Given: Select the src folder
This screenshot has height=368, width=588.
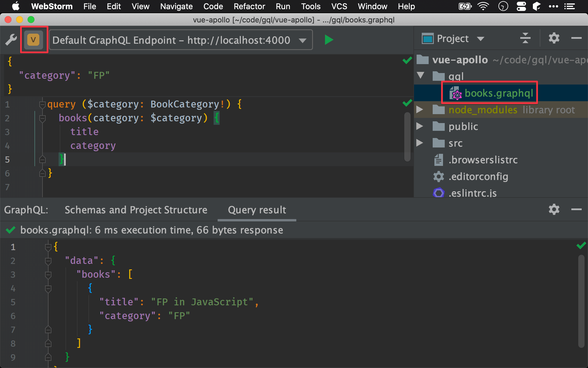Looking at the screenshot, I should pos(501,143).
